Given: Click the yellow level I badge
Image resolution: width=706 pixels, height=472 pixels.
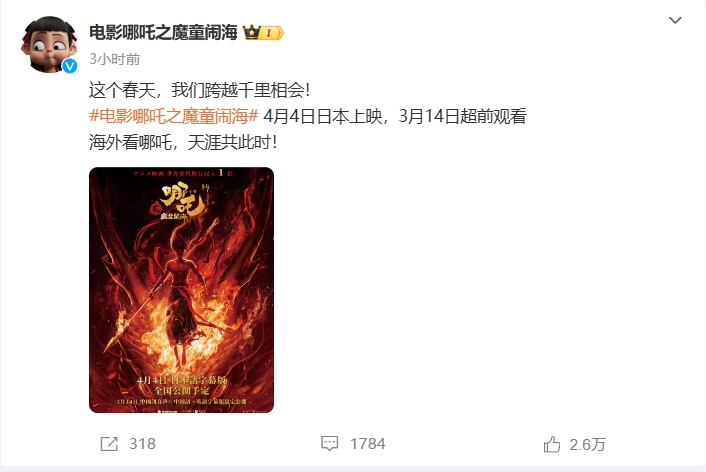Looking at the screenshot, I should tap(272, 33).
